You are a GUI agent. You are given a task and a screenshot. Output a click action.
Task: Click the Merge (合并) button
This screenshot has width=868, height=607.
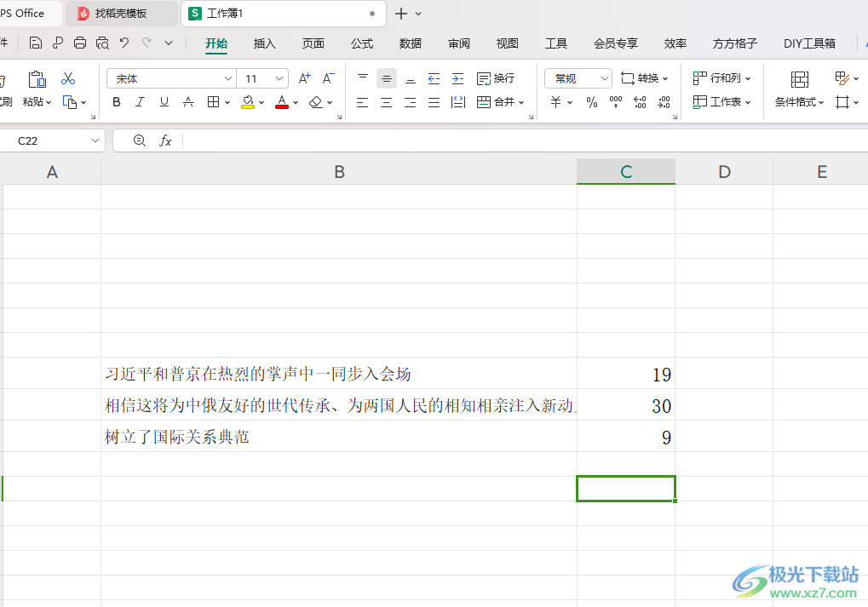500,102
